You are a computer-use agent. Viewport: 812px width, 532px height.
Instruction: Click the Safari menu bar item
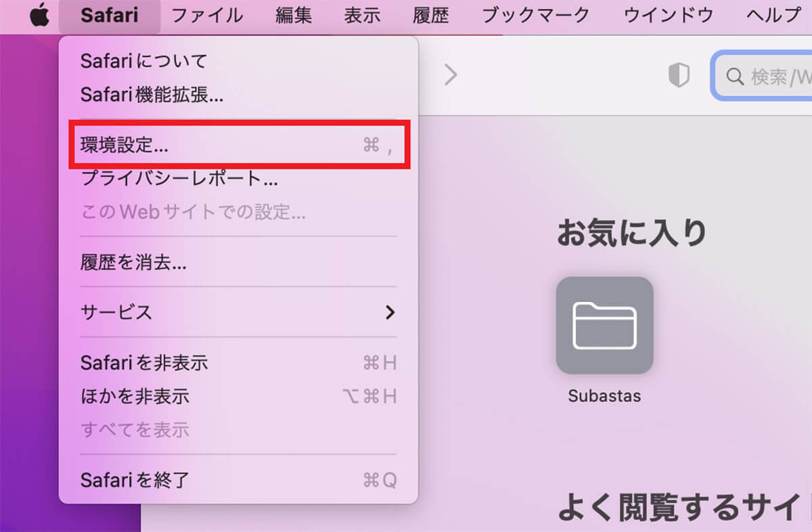point(110,15)
